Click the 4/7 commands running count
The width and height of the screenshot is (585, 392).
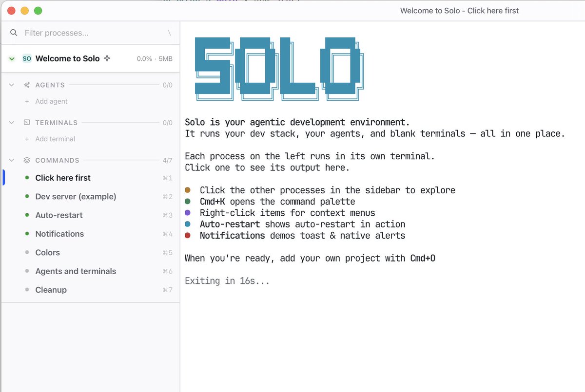(x=167, y=160)
